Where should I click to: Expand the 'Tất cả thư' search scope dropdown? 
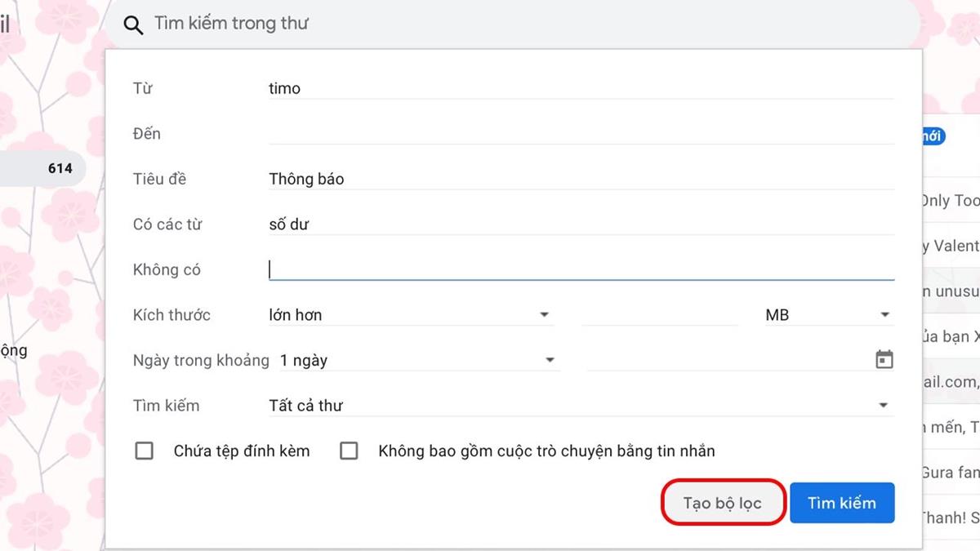pos(580,406)
